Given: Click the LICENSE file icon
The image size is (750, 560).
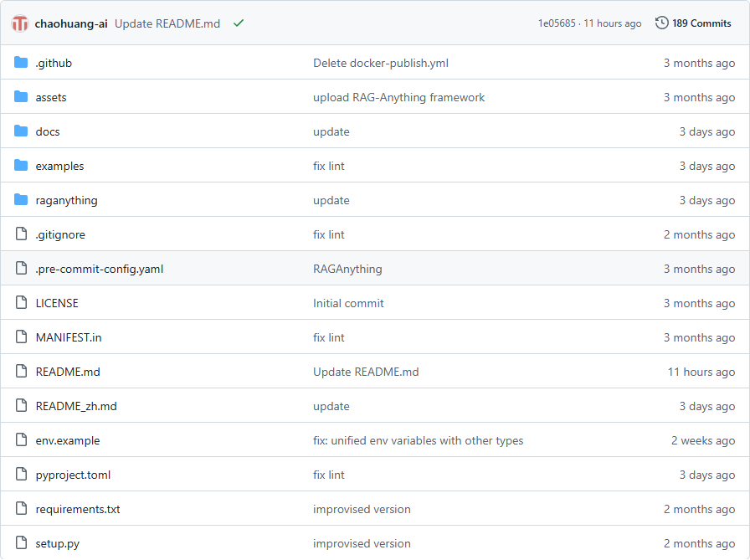Looking at the screenshot, I should (21, 303).
